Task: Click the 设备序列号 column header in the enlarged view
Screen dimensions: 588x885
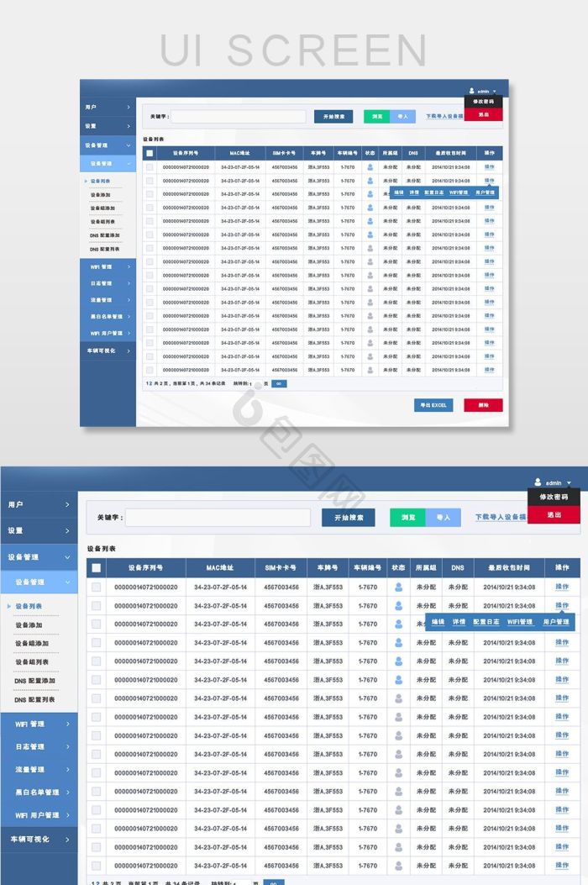Action: click(145, 568)
